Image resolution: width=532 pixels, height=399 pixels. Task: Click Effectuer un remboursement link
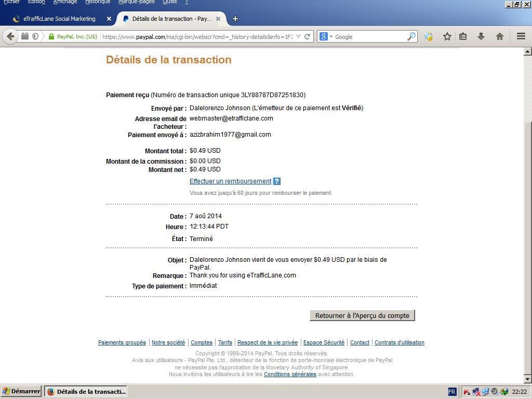[230, 181]
